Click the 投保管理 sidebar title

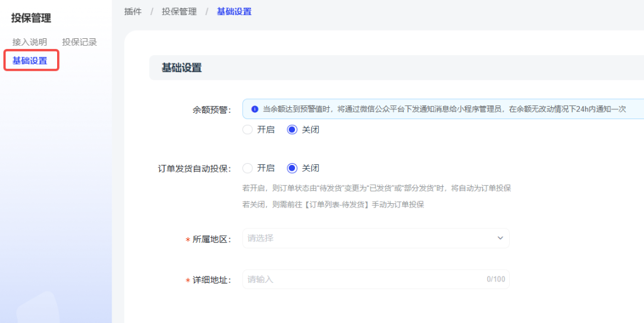[31, 18]
